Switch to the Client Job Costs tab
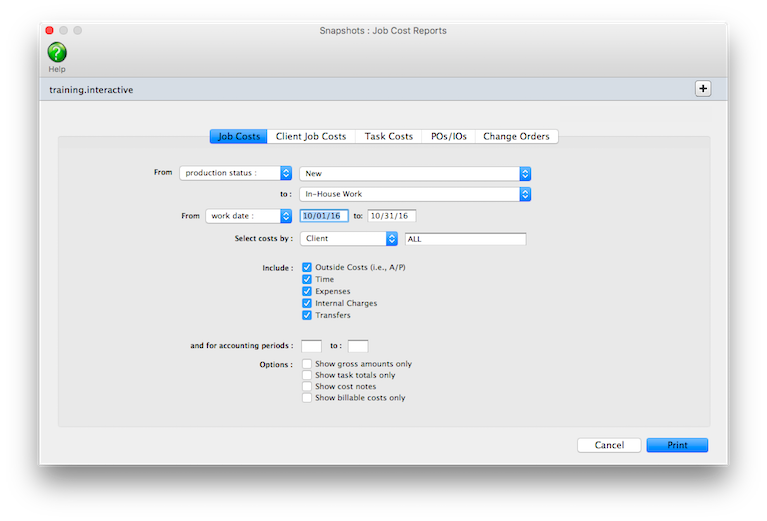767x521 pixels. (310, 136)
